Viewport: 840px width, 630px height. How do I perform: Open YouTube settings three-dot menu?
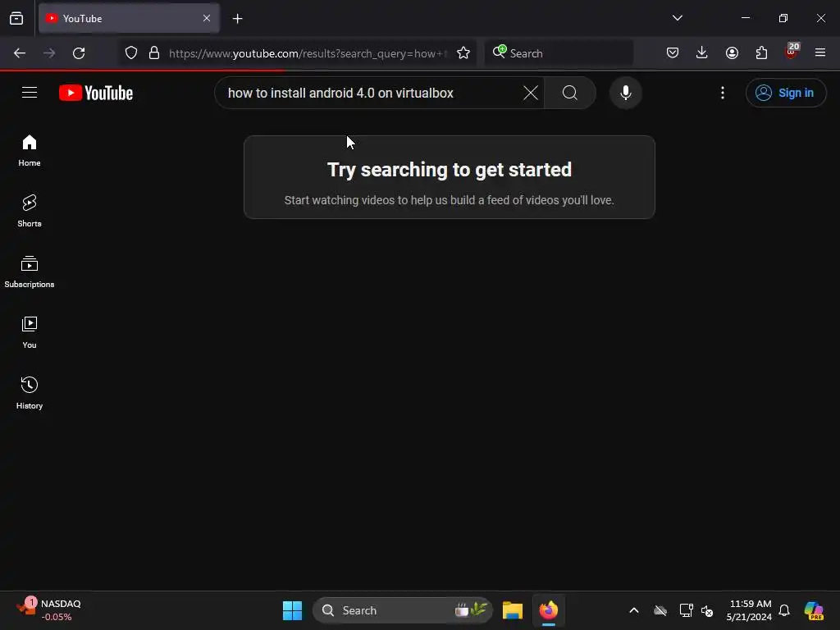[723, 93]
